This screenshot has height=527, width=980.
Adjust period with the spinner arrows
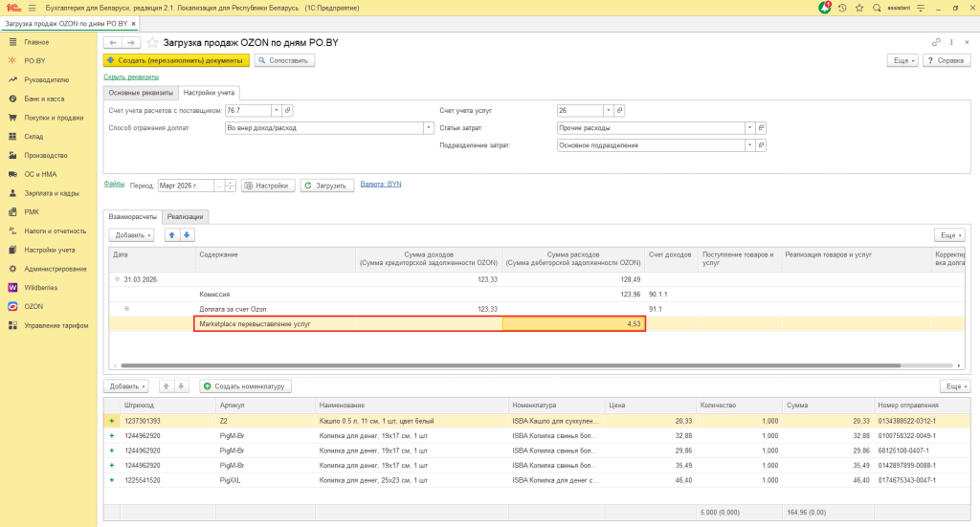230,186
